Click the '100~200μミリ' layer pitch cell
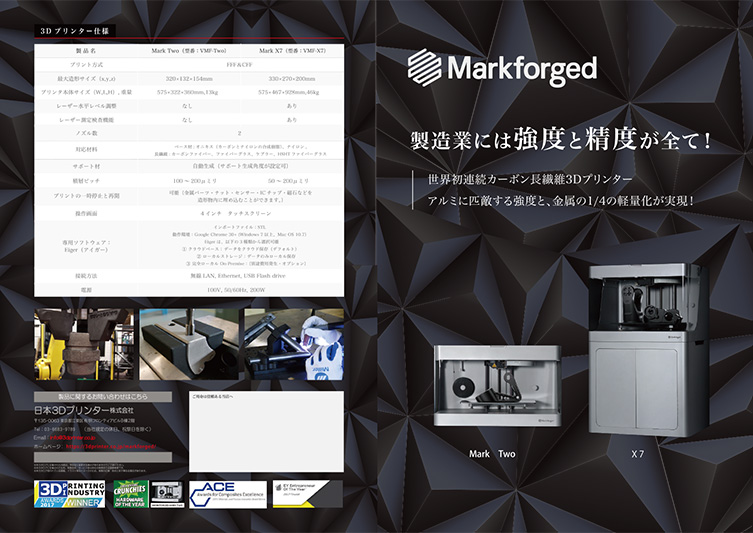The height and width of the screenshot is (533, 753). pos(195,181)
